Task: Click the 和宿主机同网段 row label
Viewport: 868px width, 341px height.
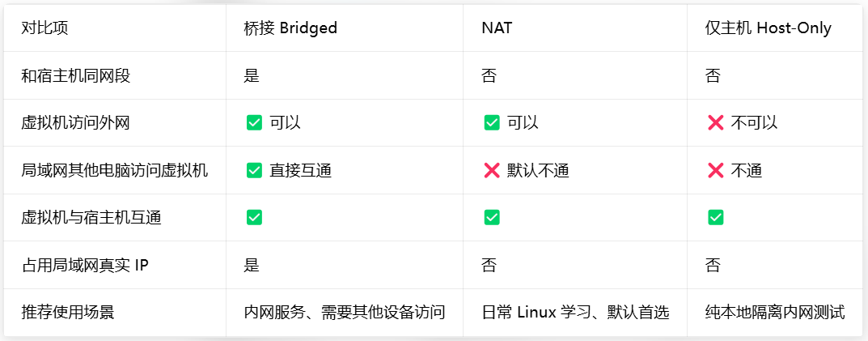Action: [76, 75]
